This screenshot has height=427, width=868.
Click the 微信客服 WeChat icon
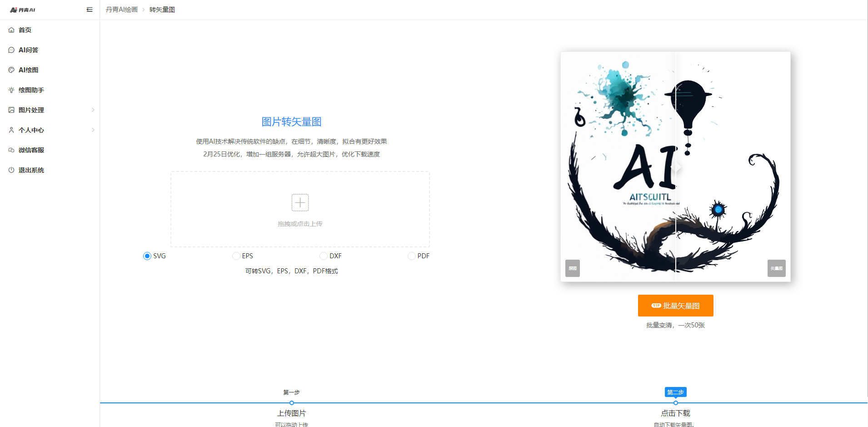[x=11, y=150]
